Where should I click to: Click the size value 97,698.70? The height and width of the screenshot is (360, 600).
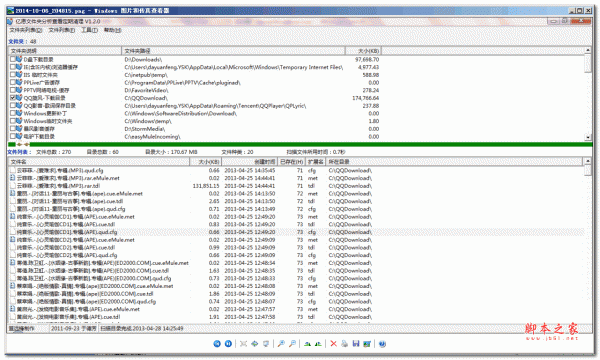pos(367,59)
